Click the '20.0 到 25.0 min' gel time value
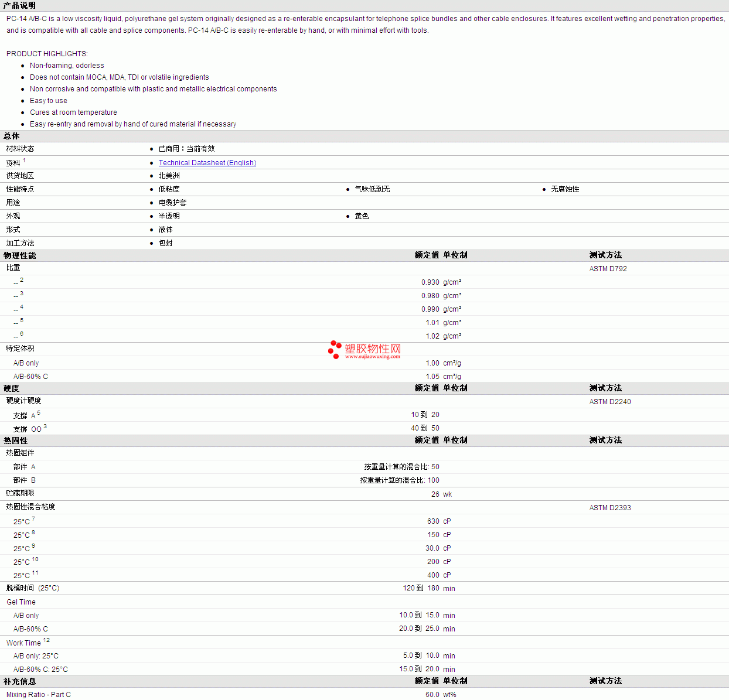This screenshot has height=700, width=729. (x=427, y=629)
